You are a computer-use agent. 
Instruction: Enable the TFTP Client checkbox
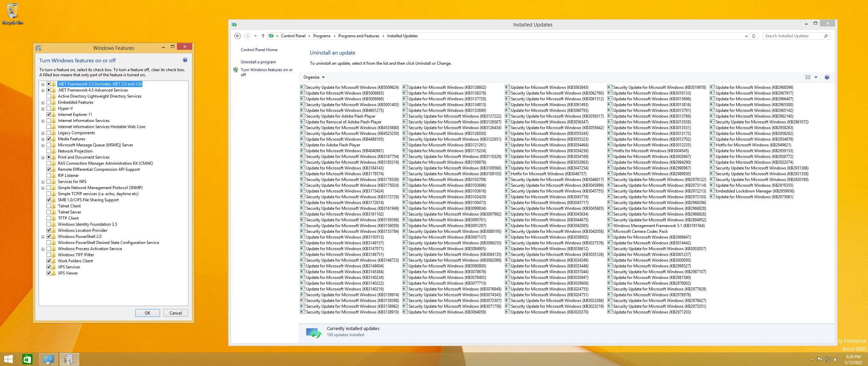coord(49,218)
